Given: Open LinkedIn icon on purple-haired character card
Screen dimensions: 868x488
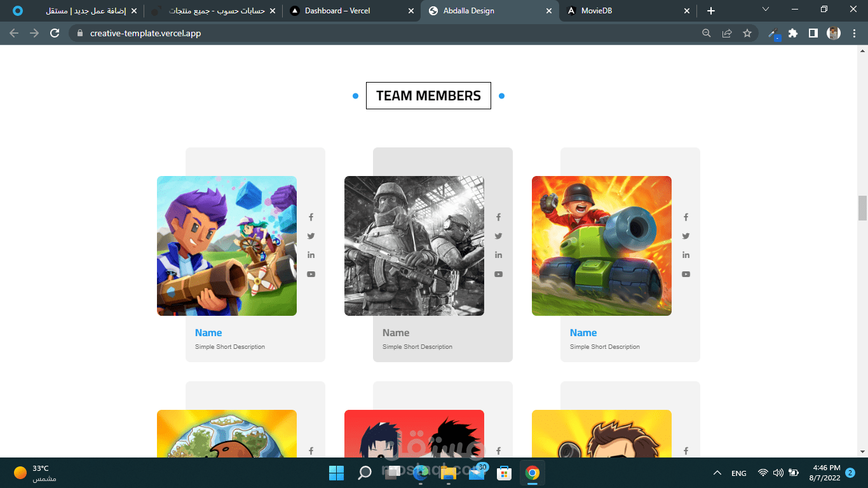Looking at the screenshot, I should coord(311,255).
